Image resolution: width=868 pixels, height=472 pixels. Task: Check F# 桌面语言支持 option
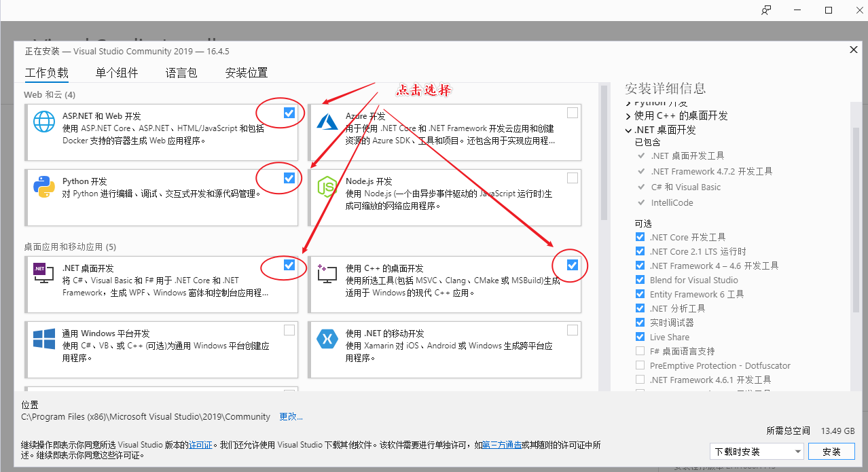point(639,351)
